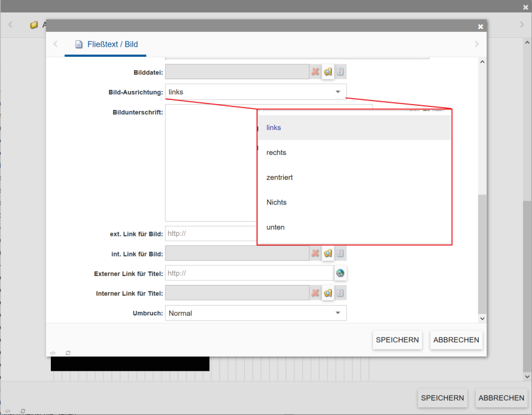The width and height of the screenshot is (532, 415).
Task: Expand the Umbruch dropdown
Action: tap(338, 313)
